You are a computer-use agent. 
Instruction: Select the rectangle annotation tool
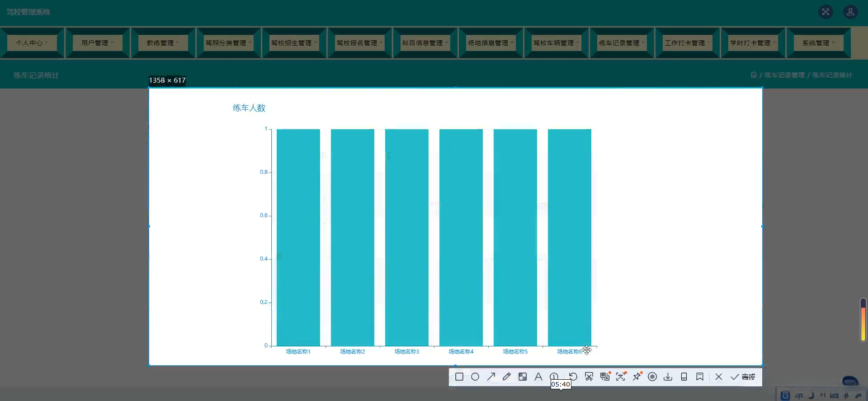(x=459, y=377)
